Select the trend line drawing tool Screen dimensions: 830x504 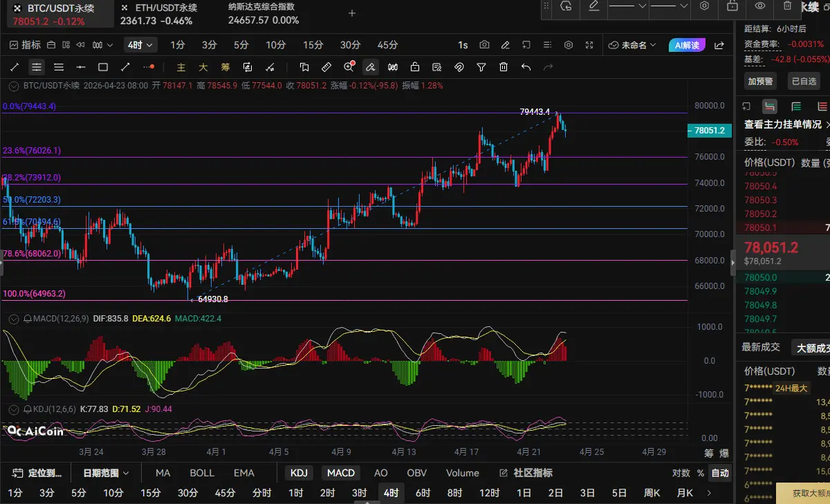click(x=15, y=67)
